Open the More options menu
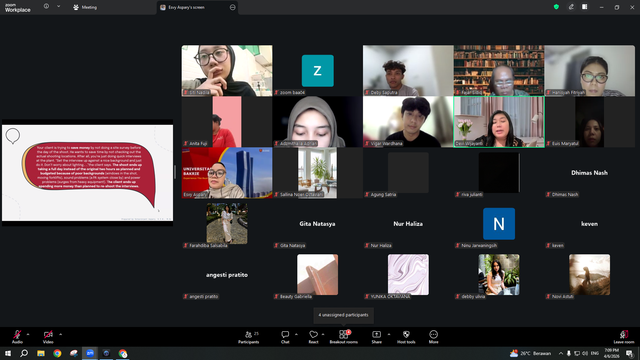The image size is (640, 360). [x=433, y=337]
